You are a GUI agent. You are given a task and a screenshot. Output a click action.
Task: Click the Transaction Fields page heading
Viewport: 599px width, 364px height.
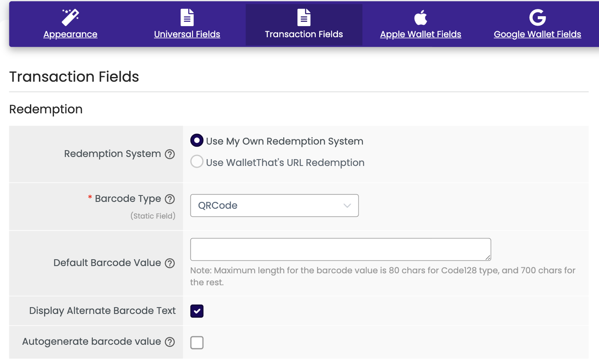74,77
